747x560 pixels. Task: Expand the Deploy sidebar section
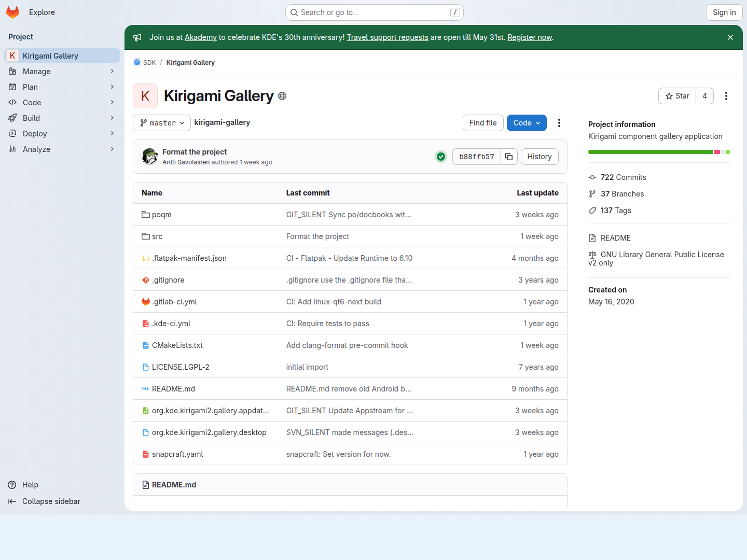62,134
